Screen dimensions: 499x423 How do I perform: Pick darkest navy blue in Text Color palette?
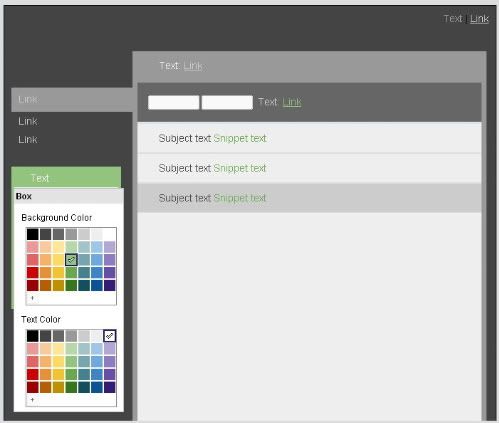(x=97, y=387)
